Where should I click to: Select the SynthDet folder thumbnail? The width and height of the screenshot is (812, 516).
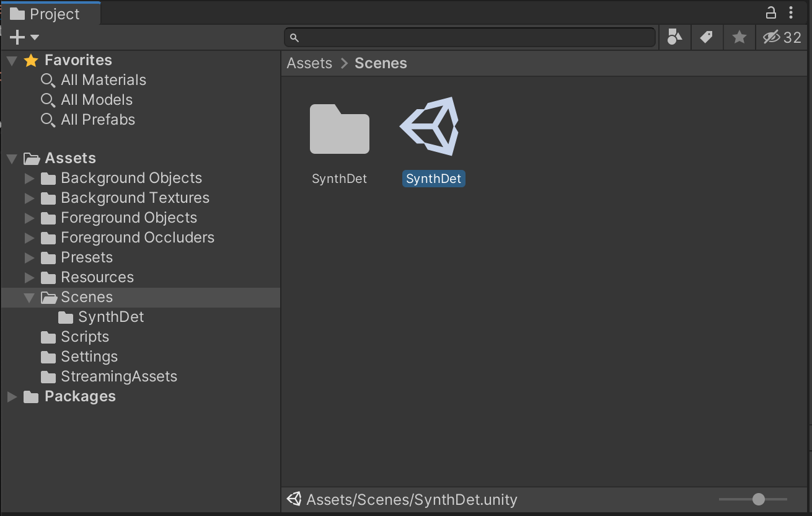tap(340, 129)
